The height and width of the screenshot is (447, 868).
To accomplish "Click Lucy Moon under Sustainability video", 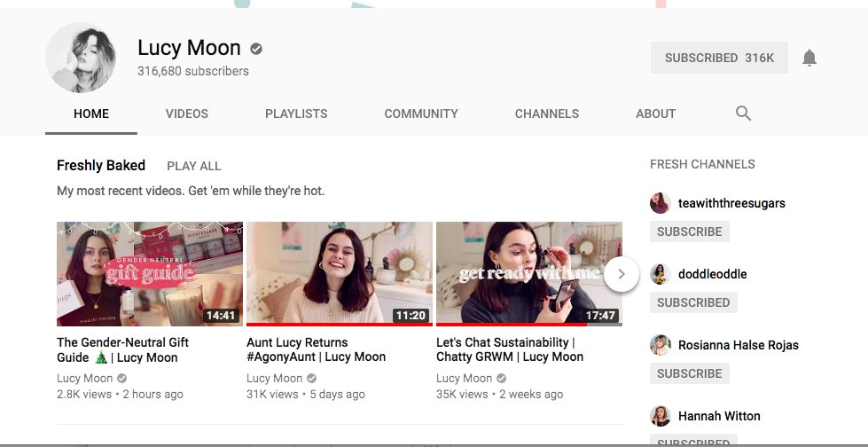I will 465,379.
